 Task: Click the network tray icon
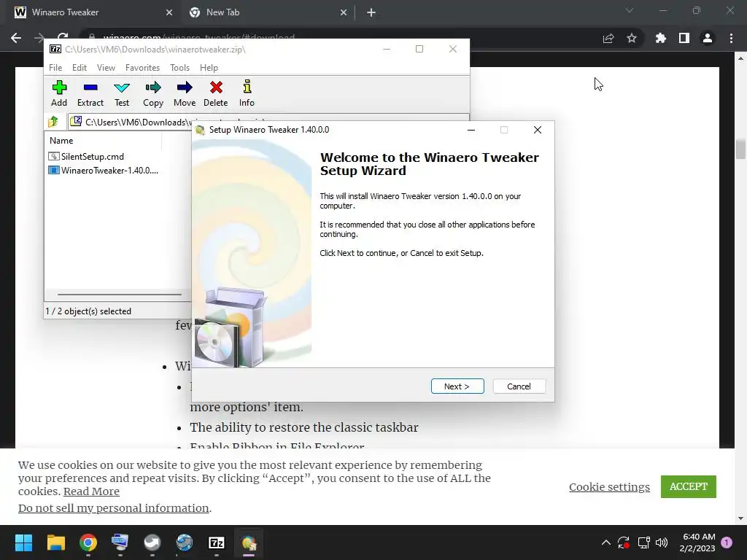tap(643, 542)
